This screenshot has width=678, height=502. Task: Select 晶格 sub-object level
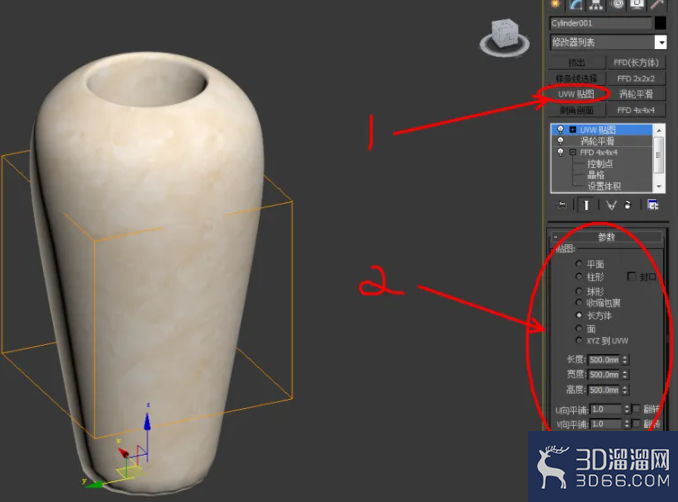tap(595, 175)
